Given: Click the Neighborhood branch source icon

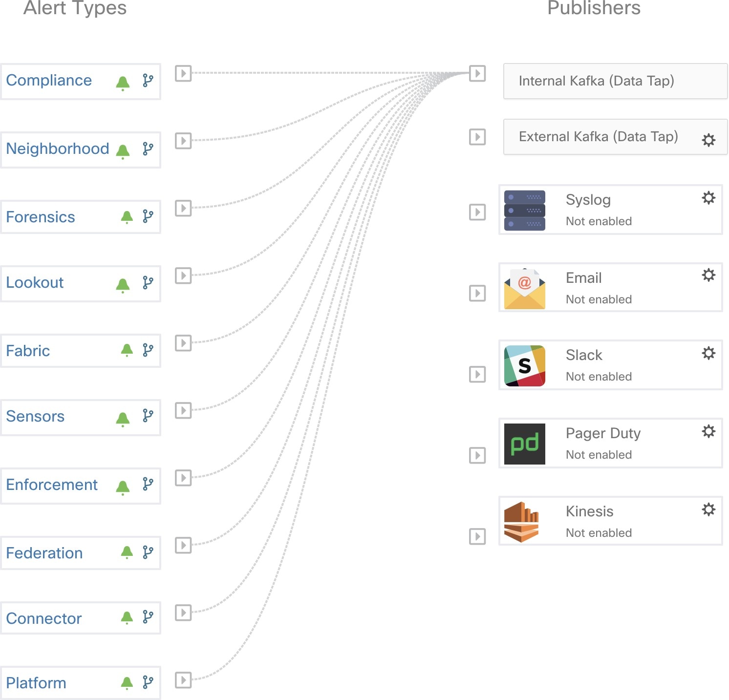Looking at the screenshot, I should 148,148.
